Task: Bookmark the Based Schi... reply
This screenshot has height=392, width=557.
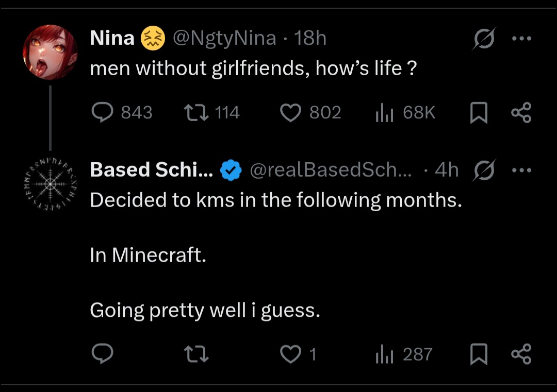Action: tap(479, 354)
